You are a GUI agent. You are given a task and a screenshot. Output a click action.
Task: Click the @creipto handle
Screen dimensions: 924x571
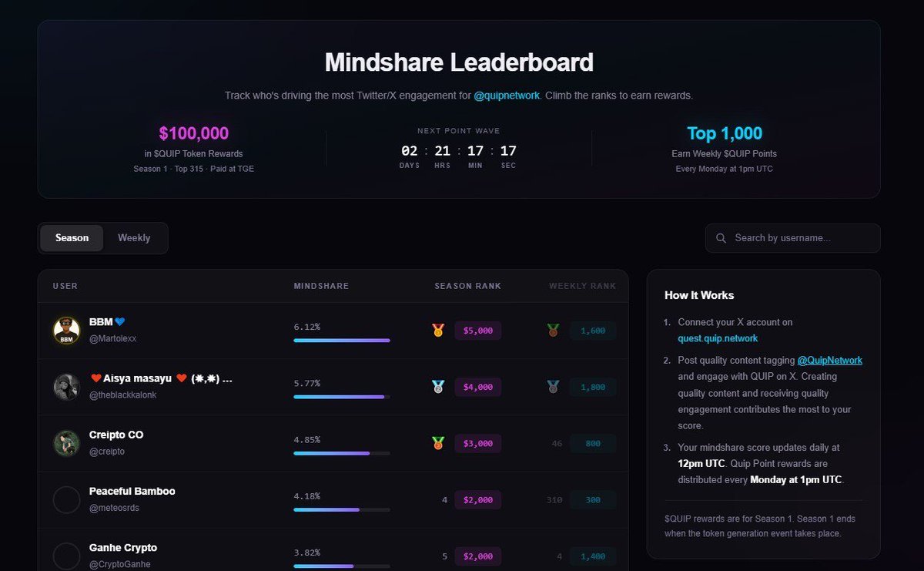click(107, 451)
